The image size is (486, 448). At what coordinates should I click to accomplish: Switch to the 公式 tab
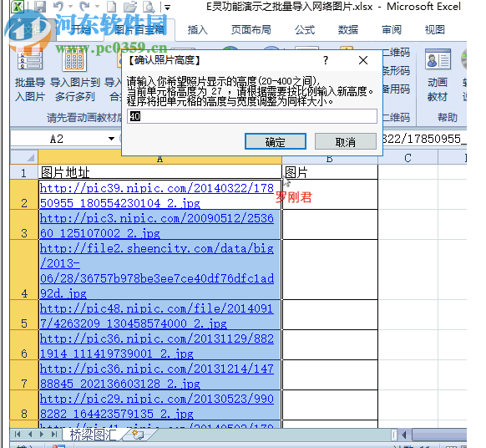tap(304, 30)
